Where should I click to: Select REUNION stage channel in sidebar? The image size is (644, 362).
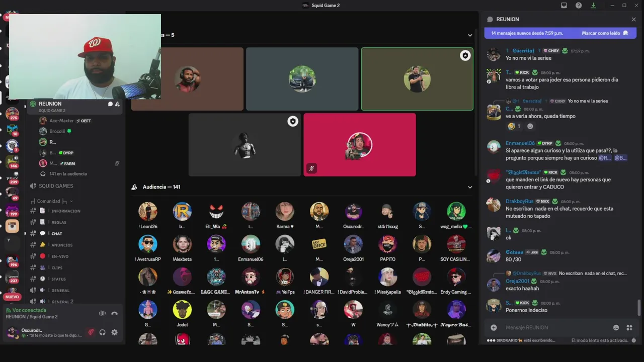pyautogui.click(x=75, y=107)
